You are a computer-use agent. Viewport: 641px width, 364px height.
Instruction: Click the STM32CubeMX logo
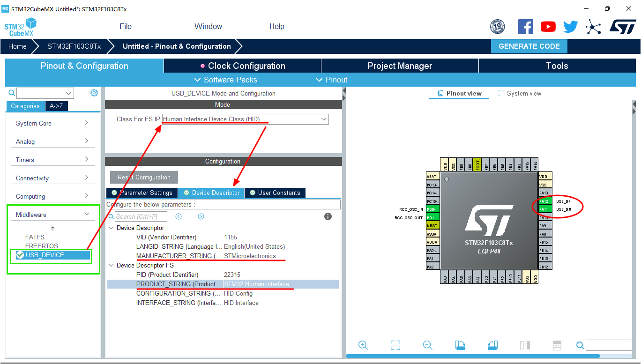(x=21, y=28)
